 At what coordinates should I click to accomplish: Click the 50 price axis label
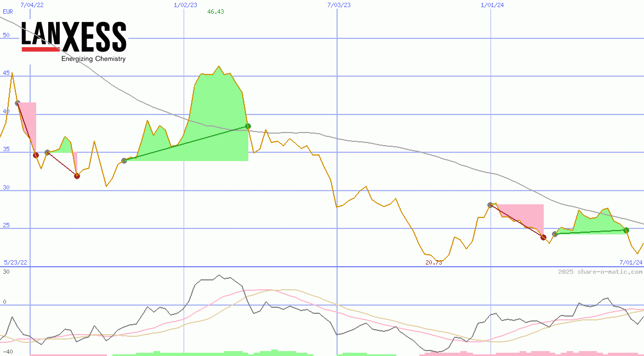pyautogui.click(x=6, y=35)
